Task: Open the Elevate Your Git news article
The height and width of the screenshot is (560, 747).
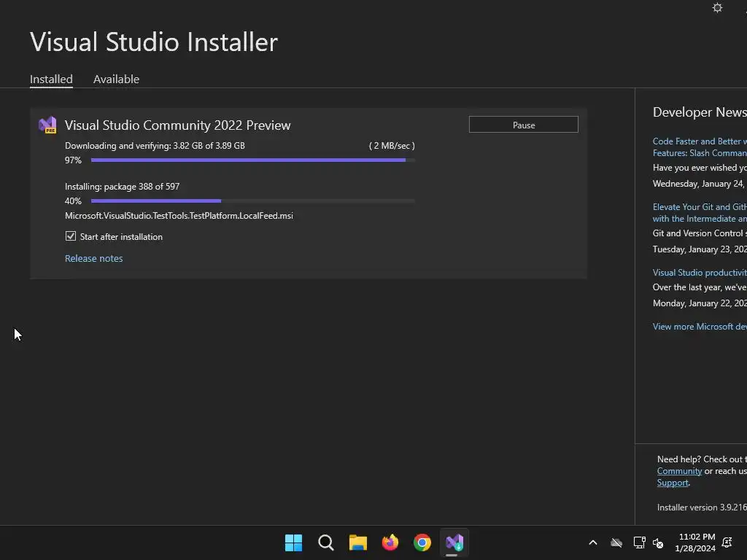Action: pos(700,213)
